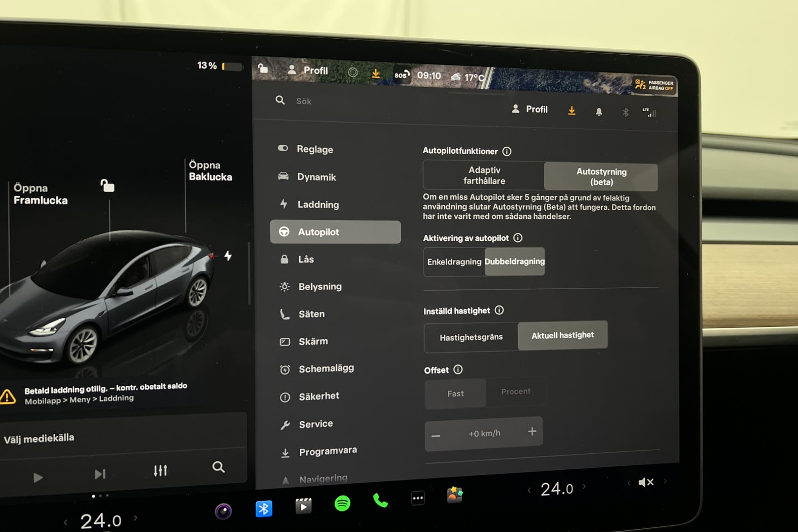
Task: Open Laddning settings menu
Action: pyautogui.click(x=318, y=205)
